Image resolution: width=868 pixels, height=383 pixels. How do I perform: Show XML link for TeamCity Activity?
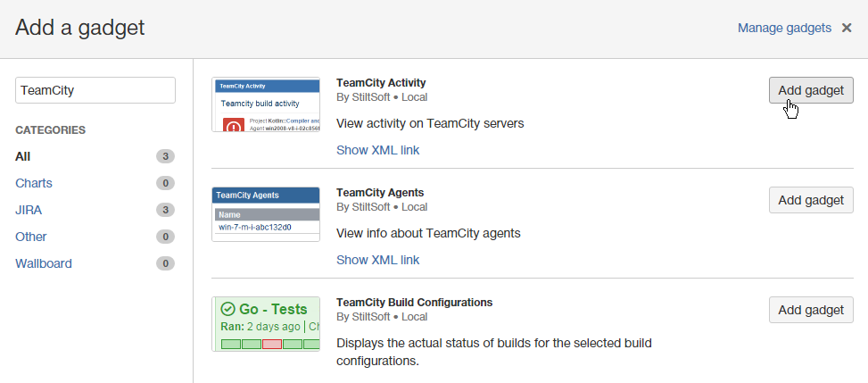click(x=377, y=150)
